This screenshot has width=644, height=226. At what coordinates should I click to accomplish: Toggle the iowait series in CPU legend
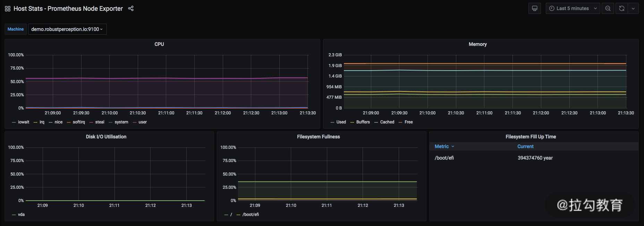pyautogui.click(x=23, y=122)
